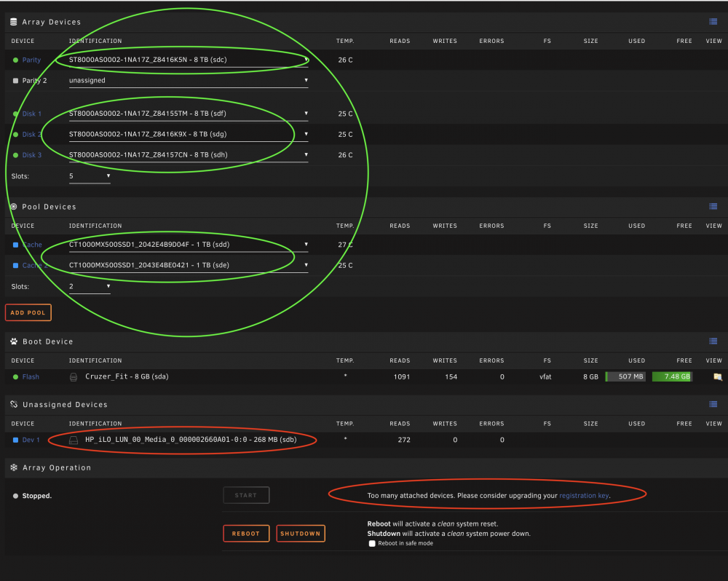Viewport: 728px width, 581px height.
Task: Toggle Boot Device list view icon
Action: 713,341
